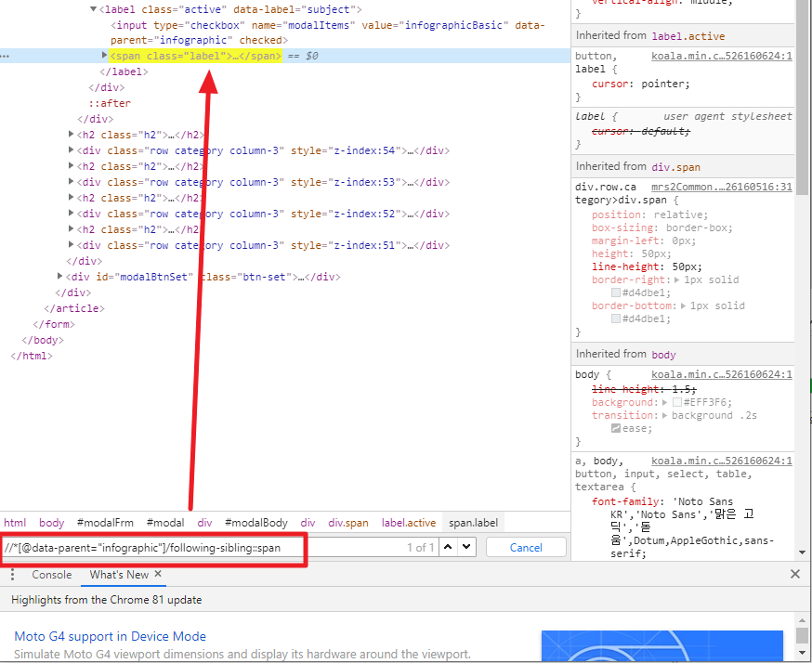This screenshot has height=663, width=812.
Task: Go to previous search result arrow
Action: 448,547
